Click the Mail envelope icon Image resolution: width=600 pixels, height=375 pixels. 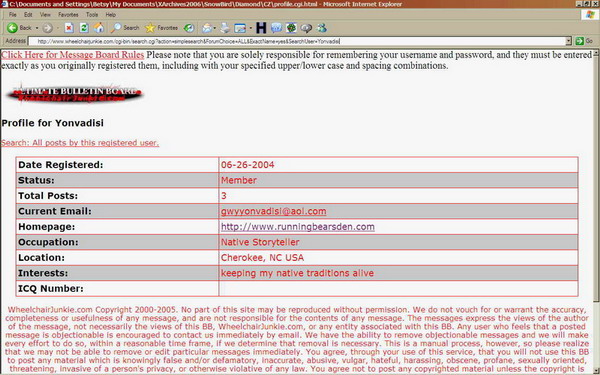click(x=207, y=28)
